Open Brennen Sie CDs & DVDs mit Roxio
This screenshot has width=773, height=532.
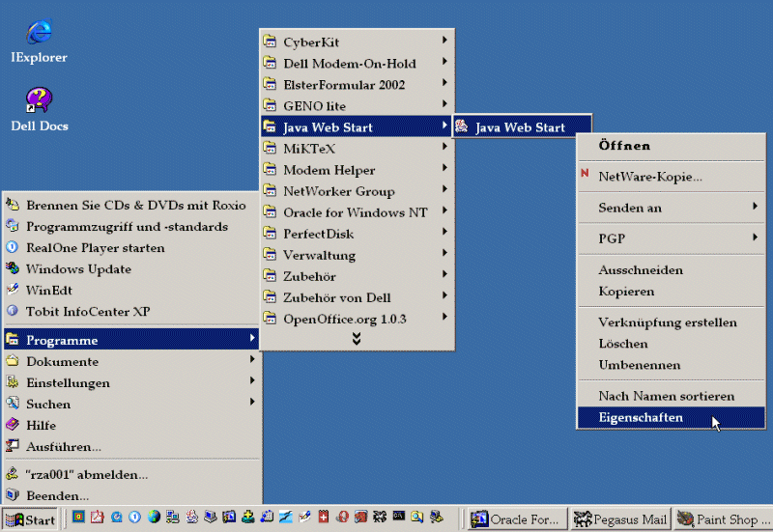pos(131,205)
